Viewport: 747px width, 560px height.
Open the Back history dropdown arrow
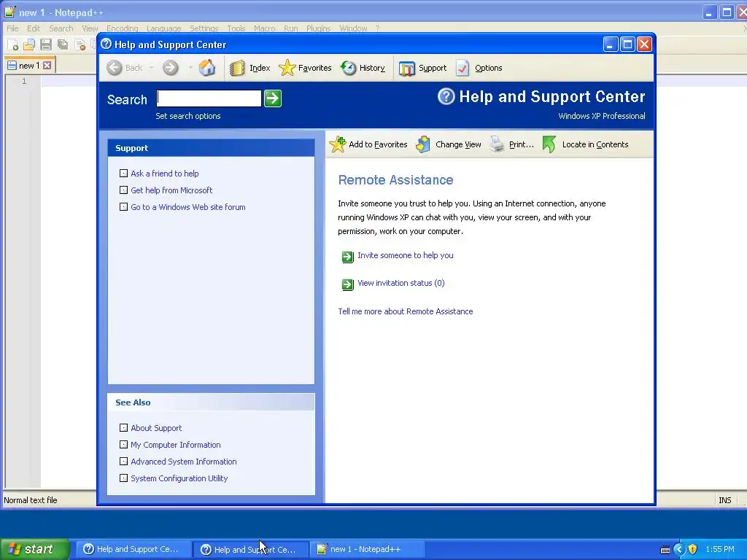152,68
